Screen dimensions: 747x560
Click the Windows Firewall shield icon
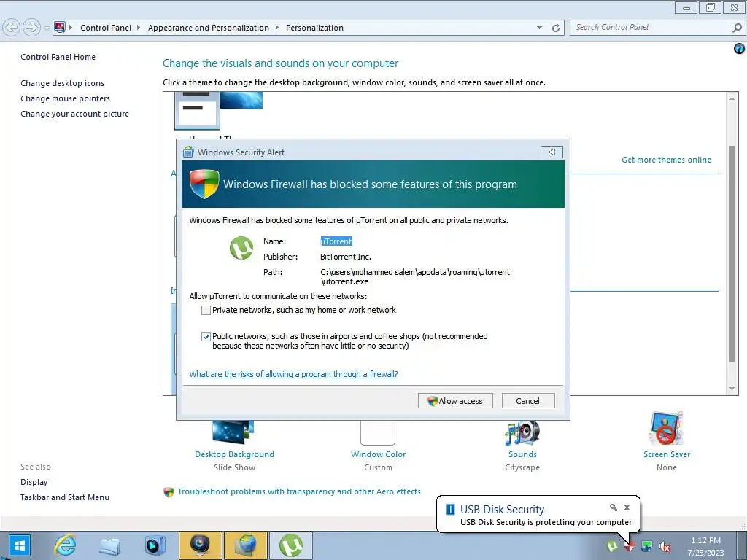[204, 184]
